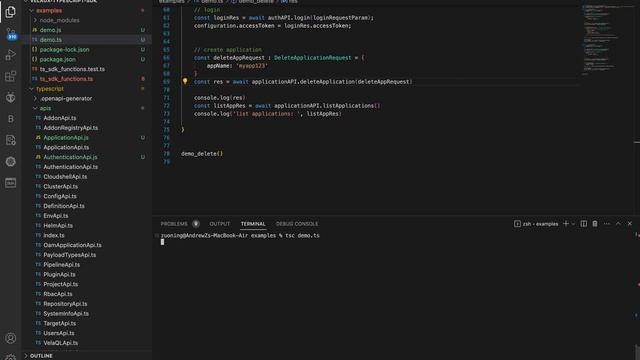Switch to the DEBUG CONSOLE tab
This screenshot has height=360, width=640.
tap(297, 224)
